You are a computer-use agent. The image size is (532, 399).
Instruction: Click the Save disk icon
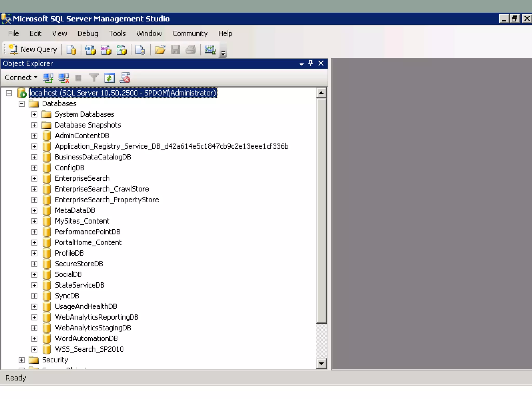click(175, 49)
